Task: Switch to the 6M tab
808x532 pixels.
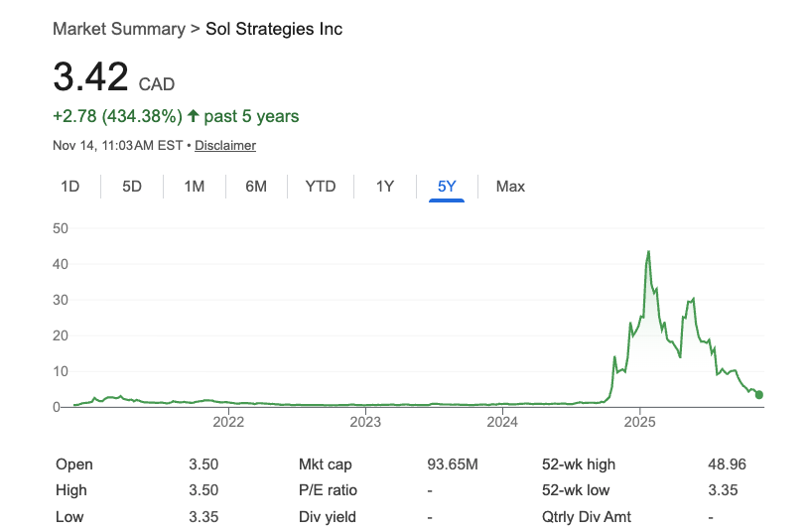Action: tap(256, 186)
